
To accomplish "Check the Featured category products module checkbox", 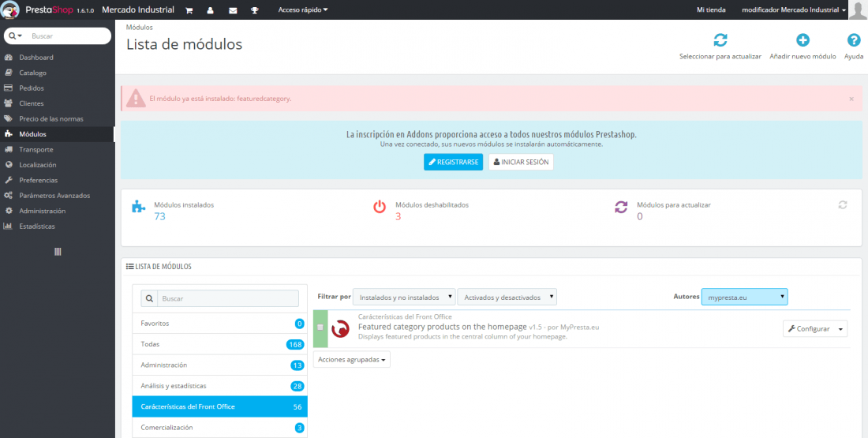I will click(x=320, y=328).
